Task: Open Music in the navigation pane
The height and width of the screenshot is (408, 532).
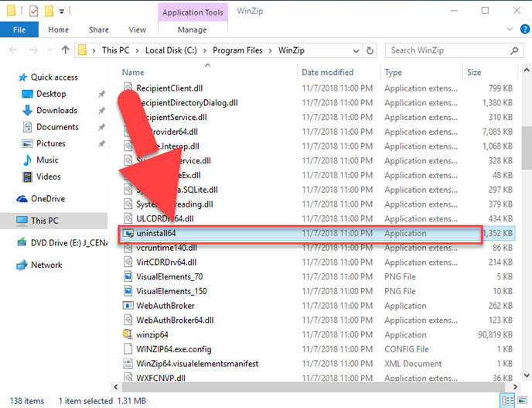Action: tap(47, 160)
